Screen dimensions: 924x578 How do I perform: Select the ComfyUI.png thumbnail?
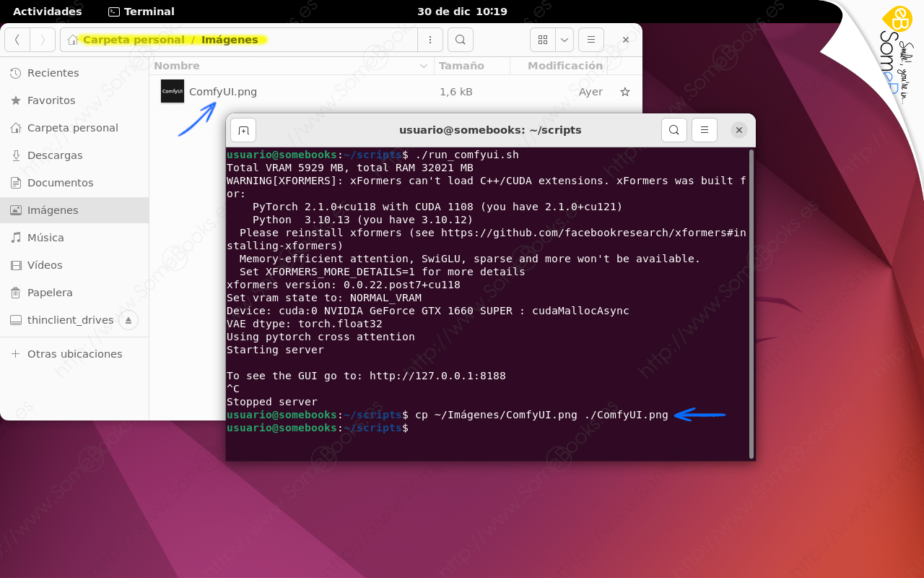[x=172, y=92]
